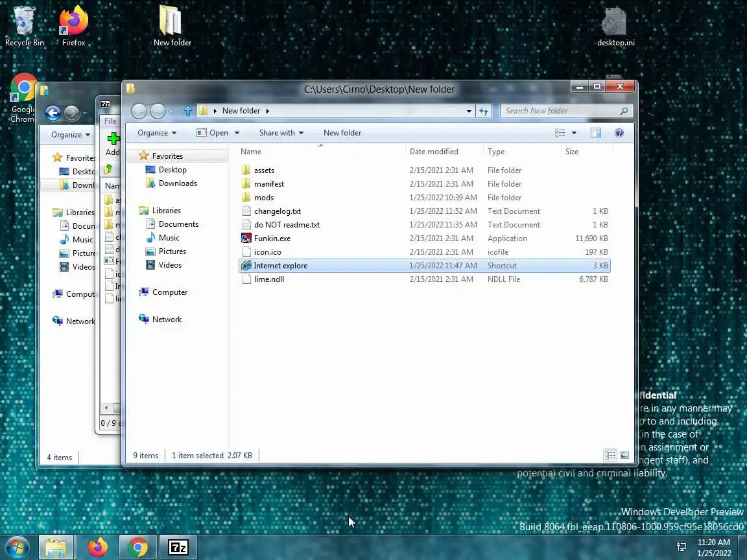Open Videos library in navigation pane
747x560 pixels.
pyautogui.click(x=170, y=265)
